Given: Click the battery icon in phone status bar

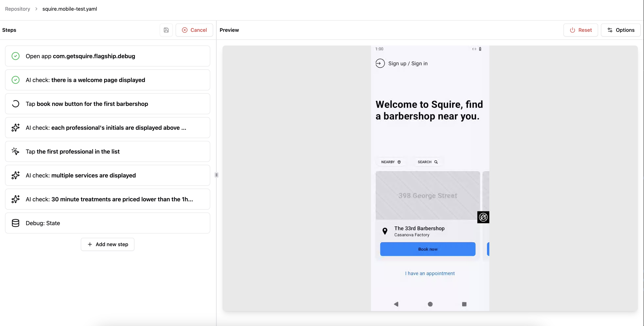Looking at the screenshot, I should tap(480, 49).
